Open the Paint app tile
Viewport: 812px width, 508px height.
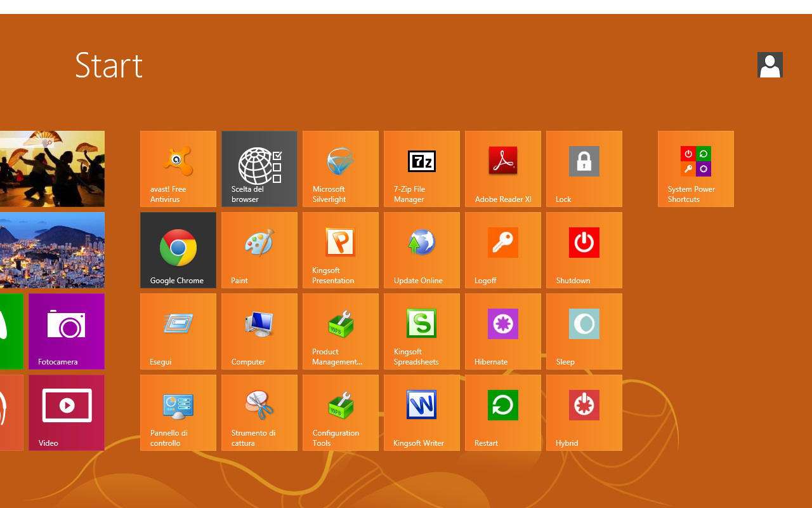tap(259, 250)
